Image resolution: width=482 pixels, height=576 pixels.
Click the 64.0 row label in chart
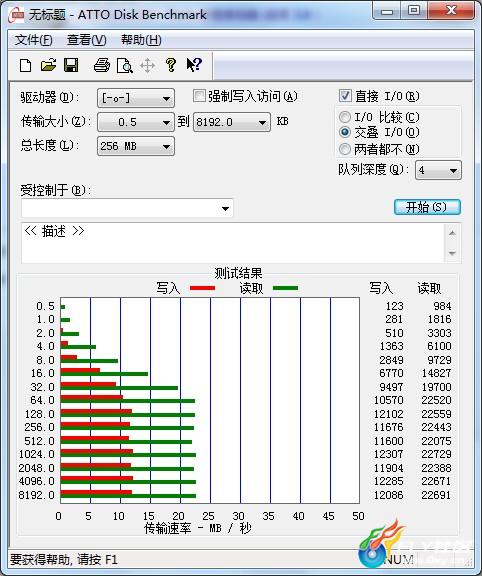pos(43,400)
